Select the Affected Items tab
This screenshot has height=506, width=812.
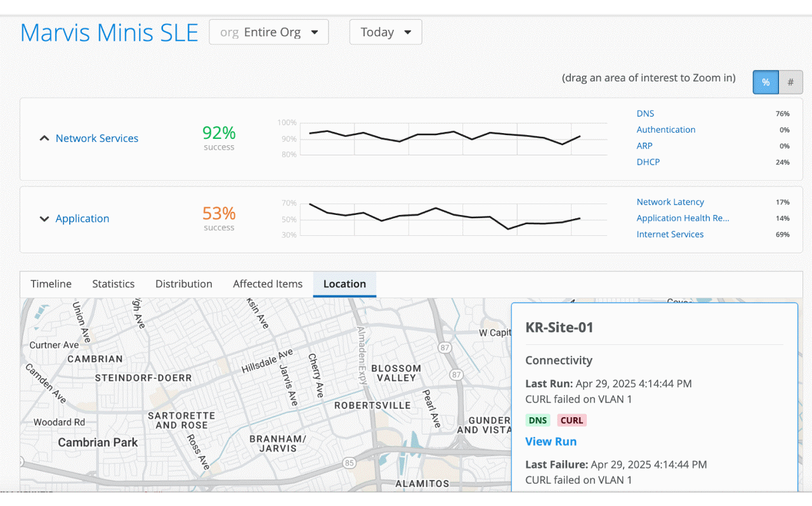(x=268, y=284)
